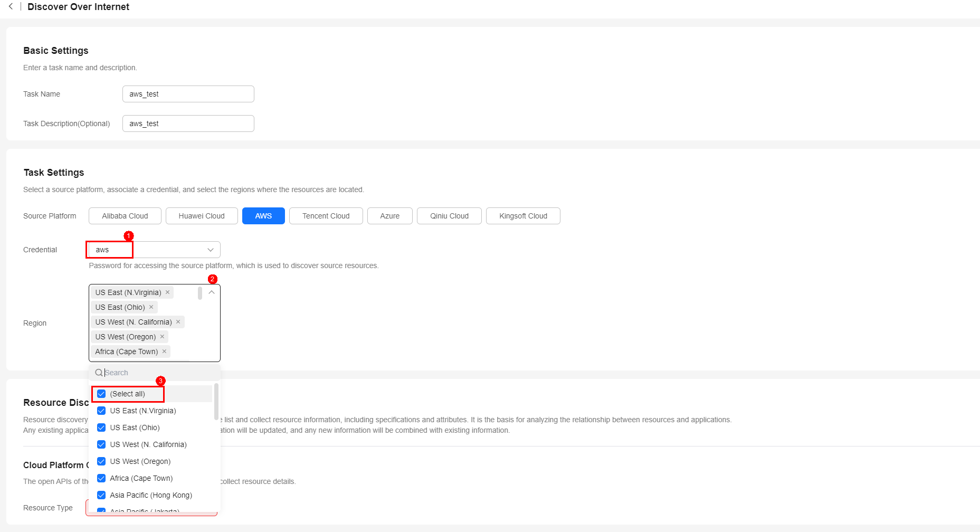Click the region dropdown list scrollbar
The width and height of the screenshot is (980, 532).
(x=216, y=402)
